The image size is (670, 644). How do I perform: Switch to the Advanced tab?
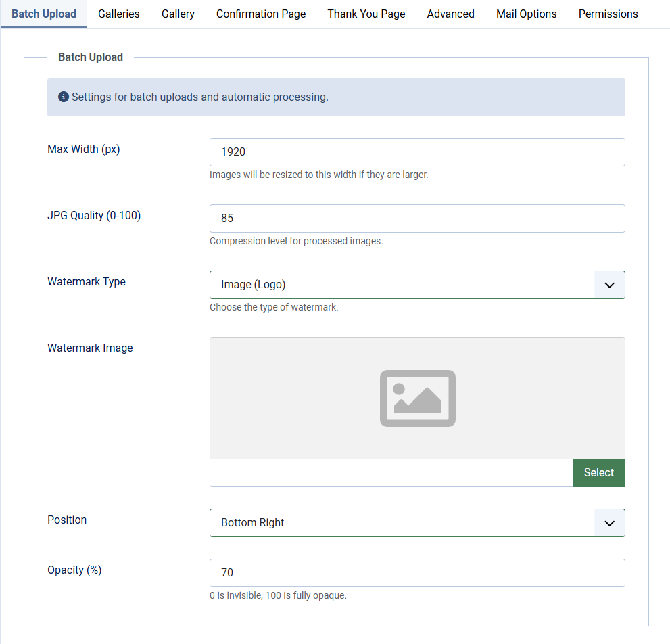pyautogui.click(x=450, y=14)
